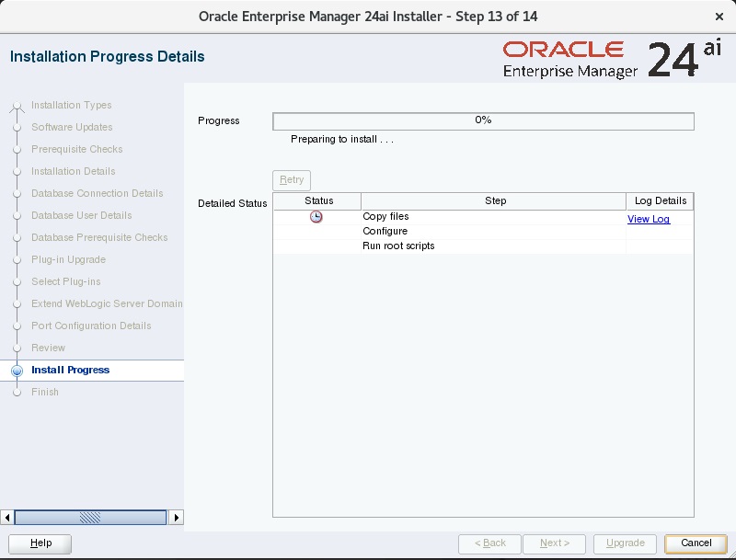Click the Help button

pyautogui.click(x=40, y=543)
